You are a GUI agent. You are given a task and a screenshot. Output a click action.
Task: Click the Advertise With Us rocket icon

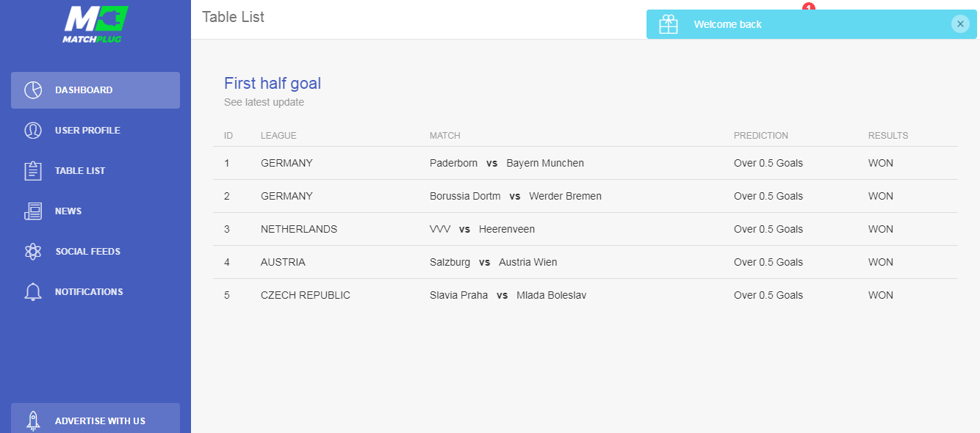click(x=33, y=421)
